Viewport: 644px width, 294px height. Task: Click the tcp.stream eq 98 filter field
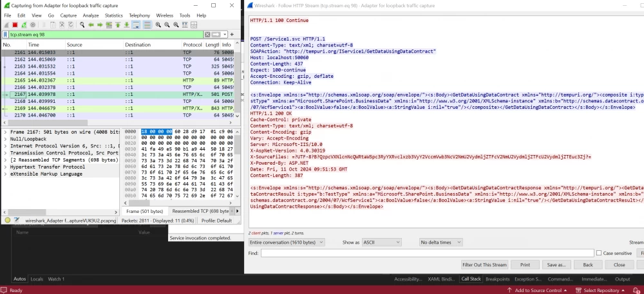tap(106, 35)
